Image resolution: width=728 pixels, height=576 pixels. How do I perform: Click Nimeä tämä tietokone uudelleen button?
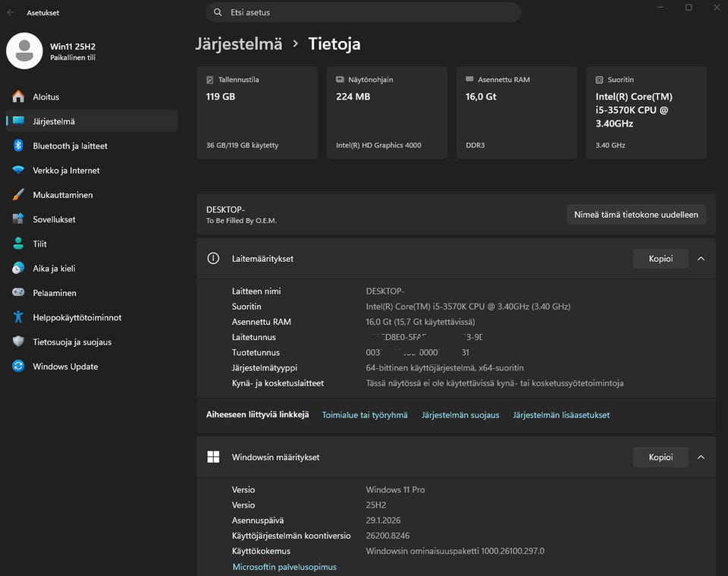point(635,215)
